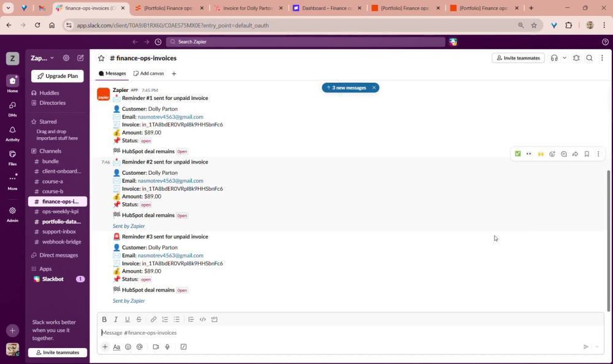Add the white check mark reaction
The image size is (613, 364).
517,154
